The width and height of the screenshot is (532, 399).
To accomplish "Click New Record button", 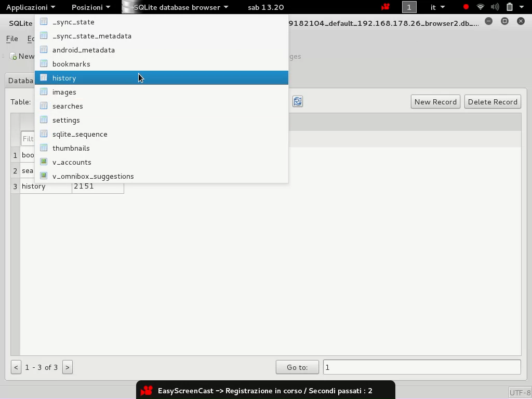I will [435, 102].
